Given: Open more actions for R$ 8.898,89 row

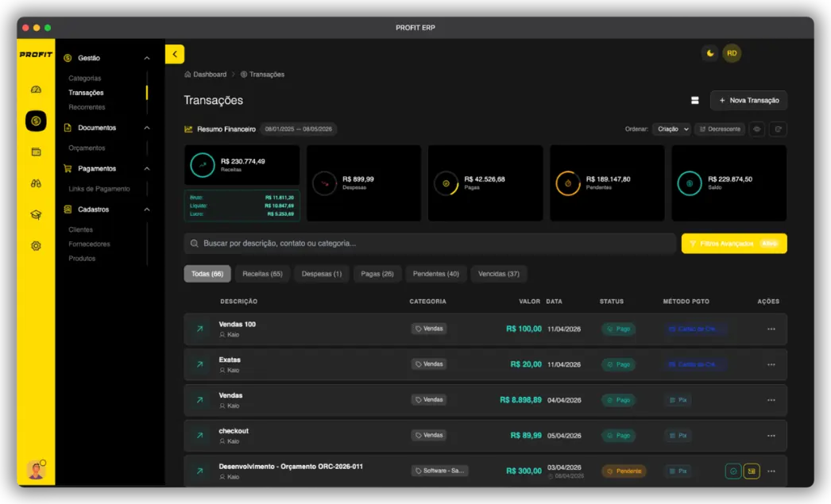Looking at the screenshot, I should tap(771, 400).
